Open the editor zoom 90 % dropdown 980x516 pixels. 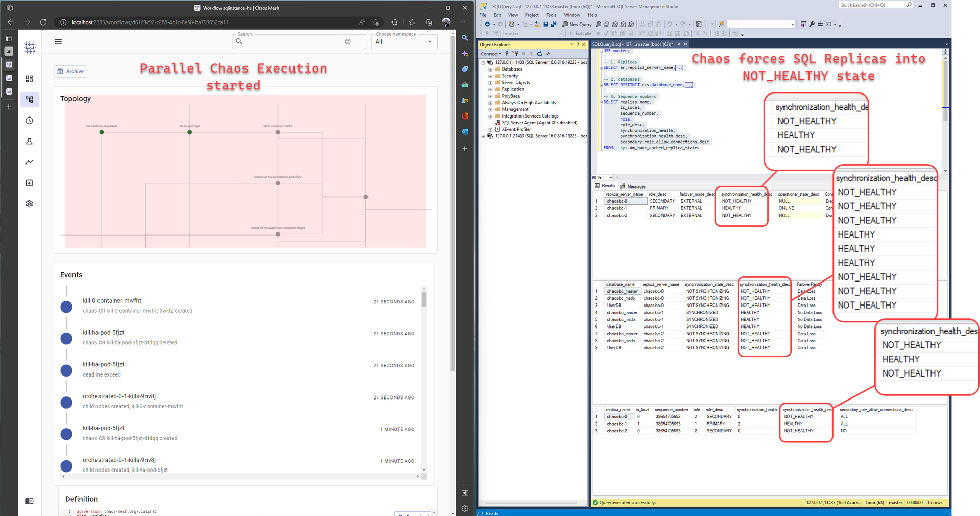coord(602,177)
